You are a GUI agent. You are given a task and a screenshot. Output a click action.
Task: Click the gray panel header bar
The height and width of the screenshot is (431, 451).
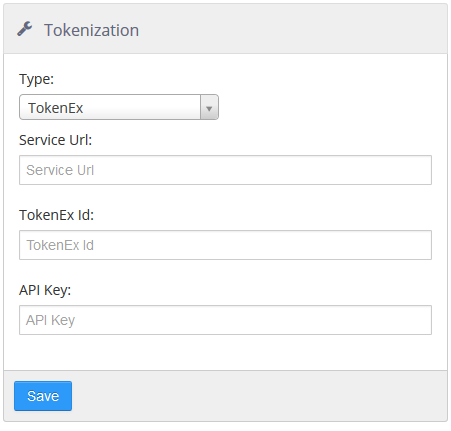pyautogui.click(x=225, y=29)
